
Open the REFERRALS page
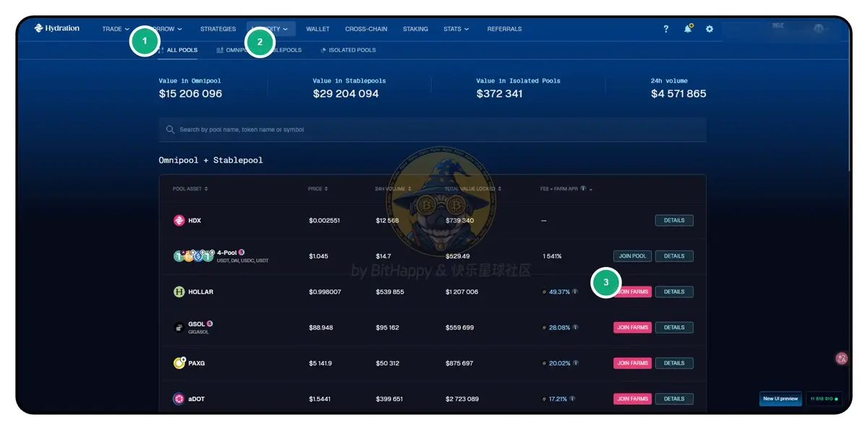504,29
